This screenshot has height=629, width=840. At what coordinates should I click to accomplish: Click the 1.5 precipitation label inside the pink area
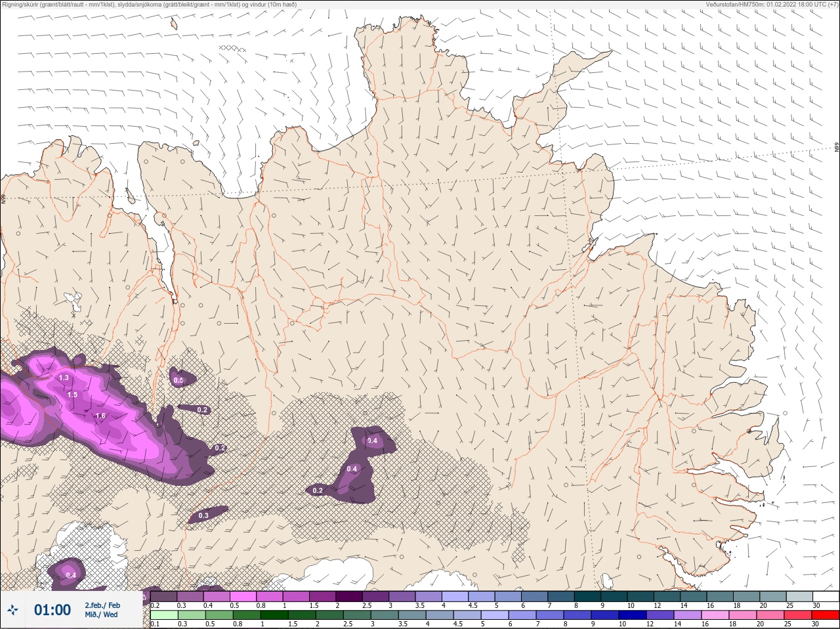click(72, 395)
